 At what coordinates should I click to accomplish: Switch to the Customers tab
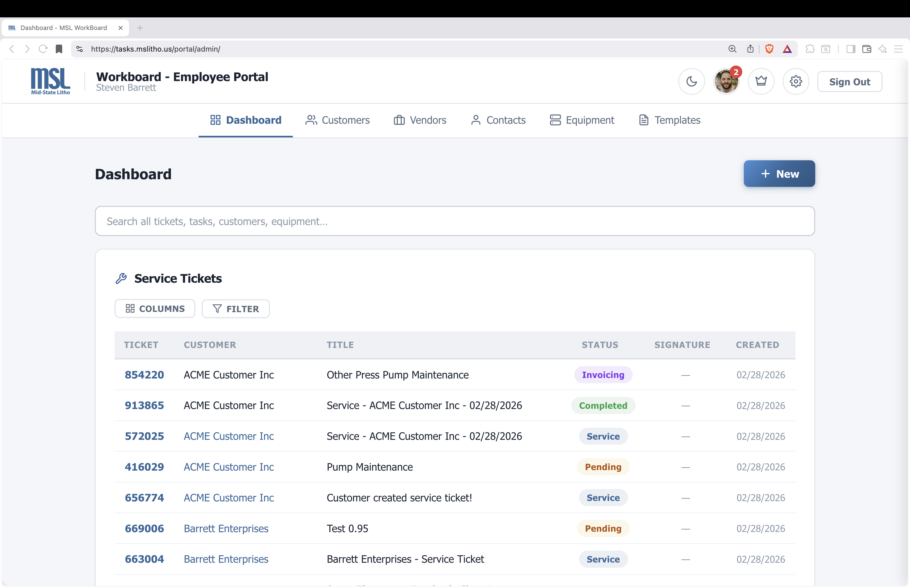338,120
